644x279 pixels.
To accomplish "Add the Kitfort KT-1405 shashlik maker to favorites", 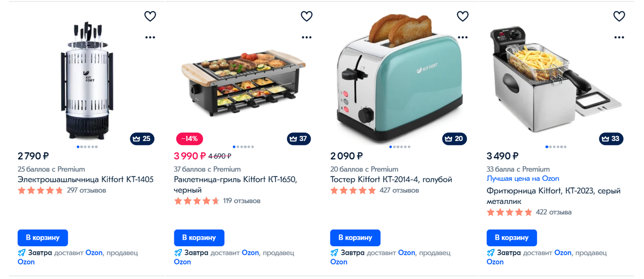I will (150, 16).
